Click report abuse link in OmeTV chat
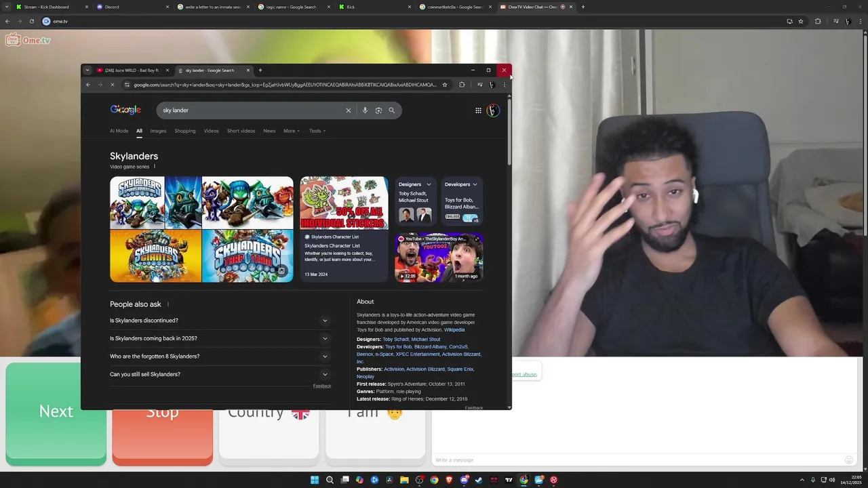Image resolution: width=868 pixels, height=488 pixels. pyautogui.click(x=525, y=374)
